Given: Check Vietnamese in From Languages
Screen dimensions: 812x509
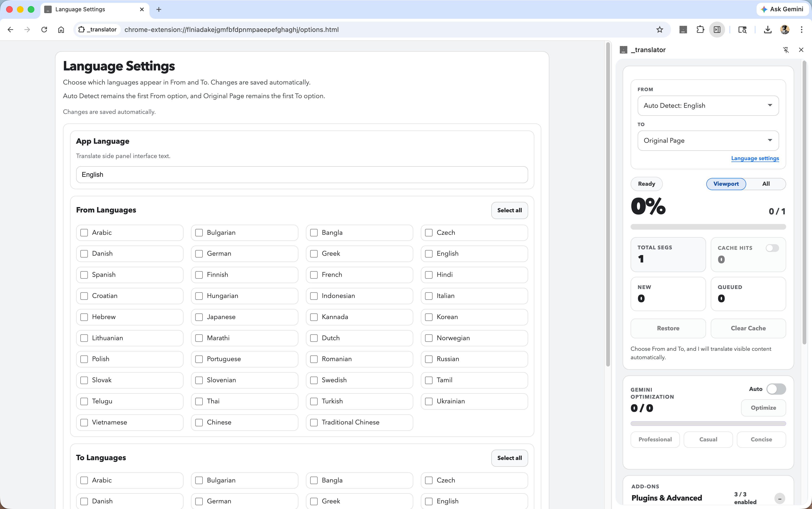Looking at the screenshot, I should tap(84, 422).
